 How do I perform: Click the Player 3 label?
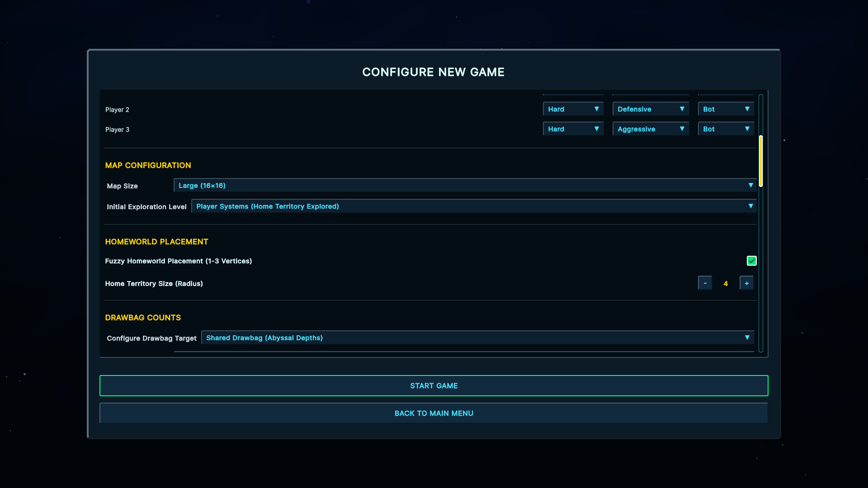click(117, 129)
